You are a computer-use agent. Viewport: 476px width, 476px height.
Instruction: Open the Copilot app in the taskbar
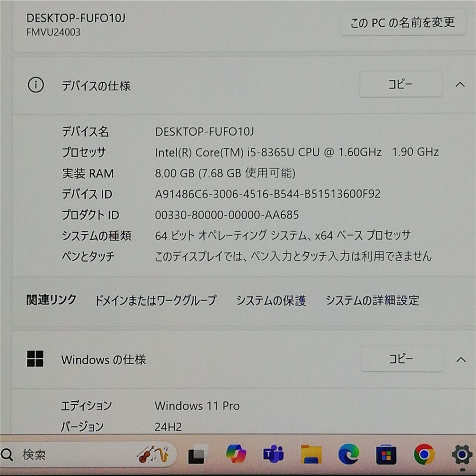[236, 454]
